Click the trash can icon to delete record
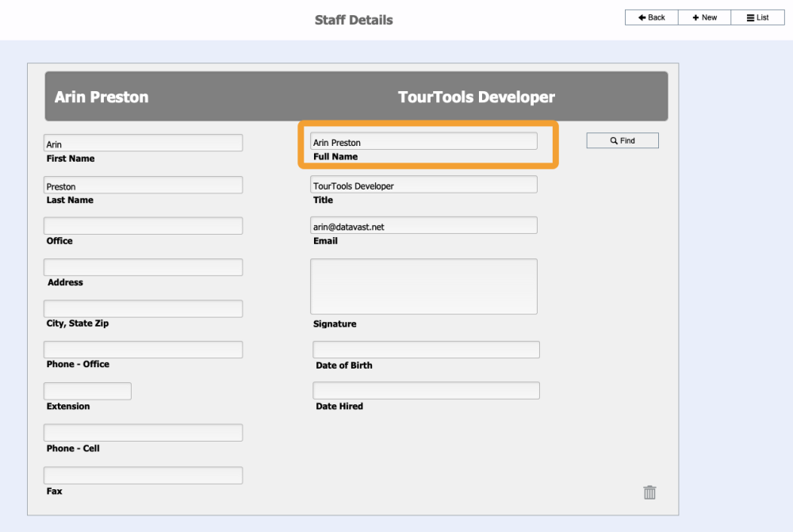Image resolution: width=793 pixels, height=532 pixels. [x=649, y=492]
